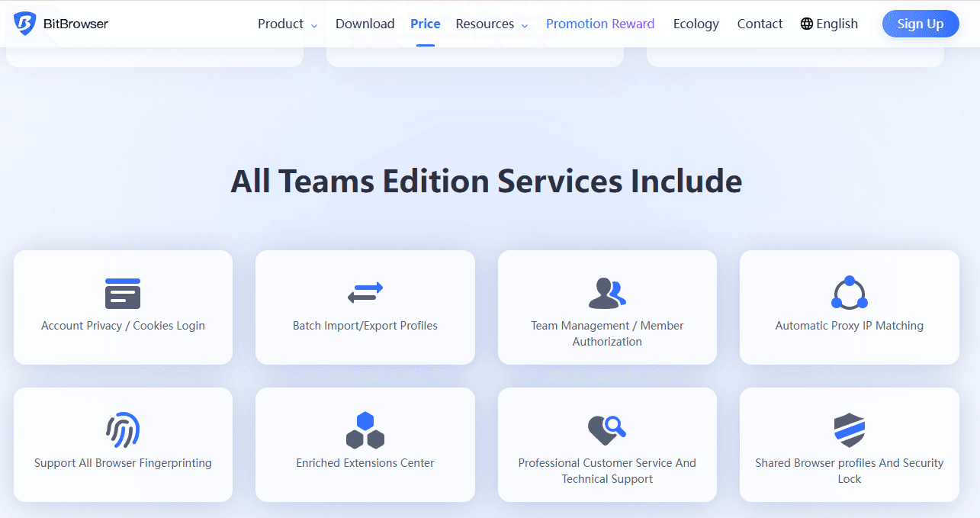Click the Ecology navigation link
This screenshot has width=980, height=518.
pos(695,24)
